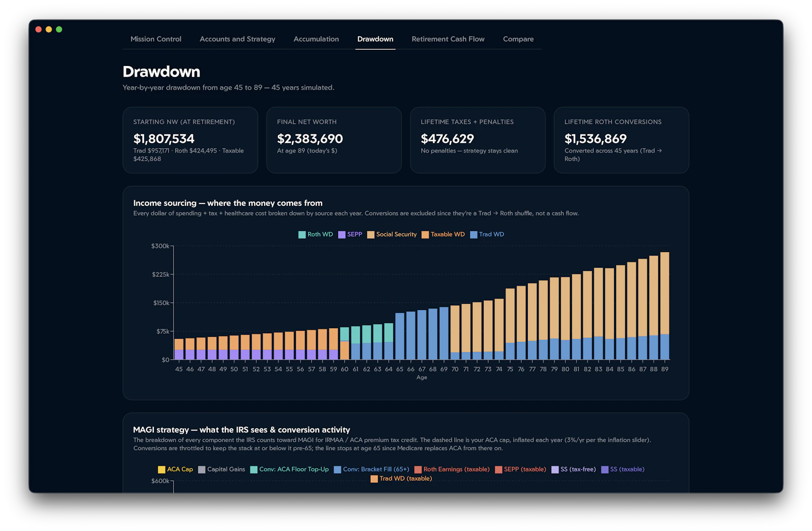Click the SEPP (taxable) legend swatch
812x531 pixels.
coord(498,470)
